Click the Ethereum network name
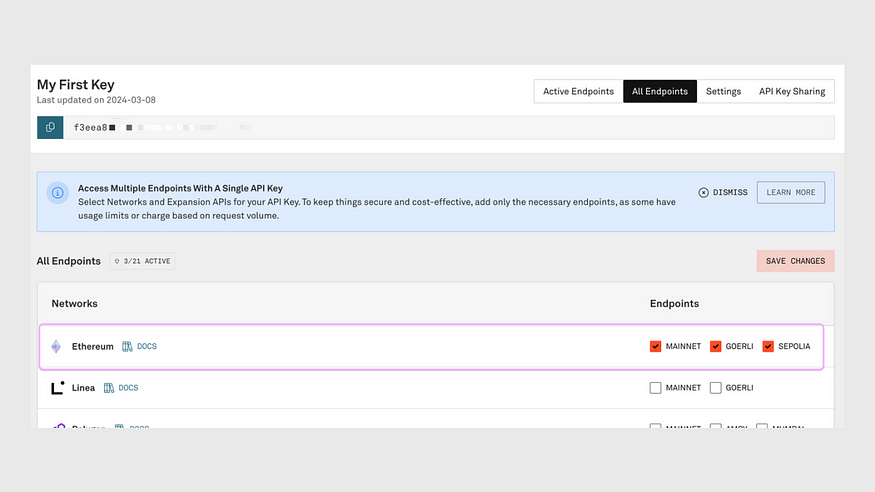Viewport: 875px width, 492px height. [93, 346]
